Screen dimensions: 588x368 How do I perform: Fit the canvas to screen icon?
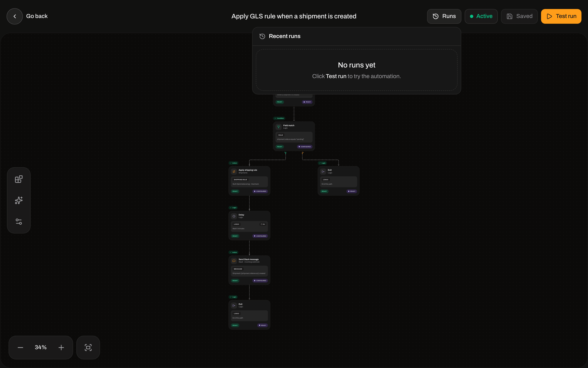point(88,348)
